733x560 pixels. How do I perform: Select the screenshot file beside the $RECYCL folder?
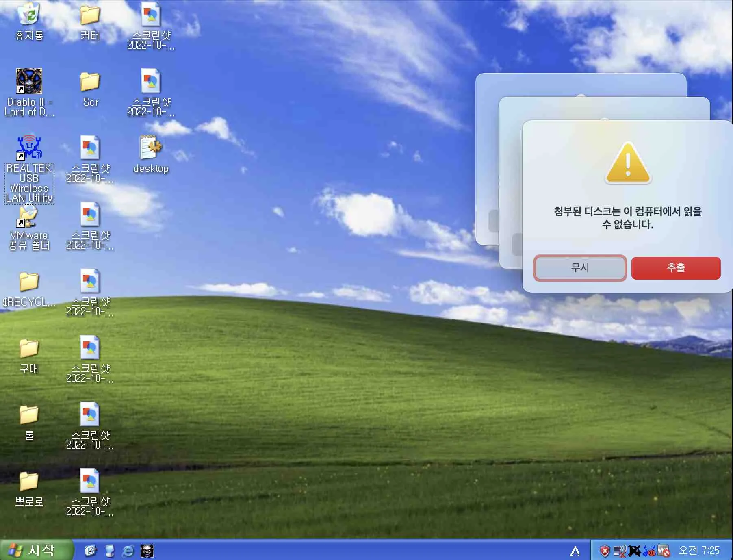[90, 293]
